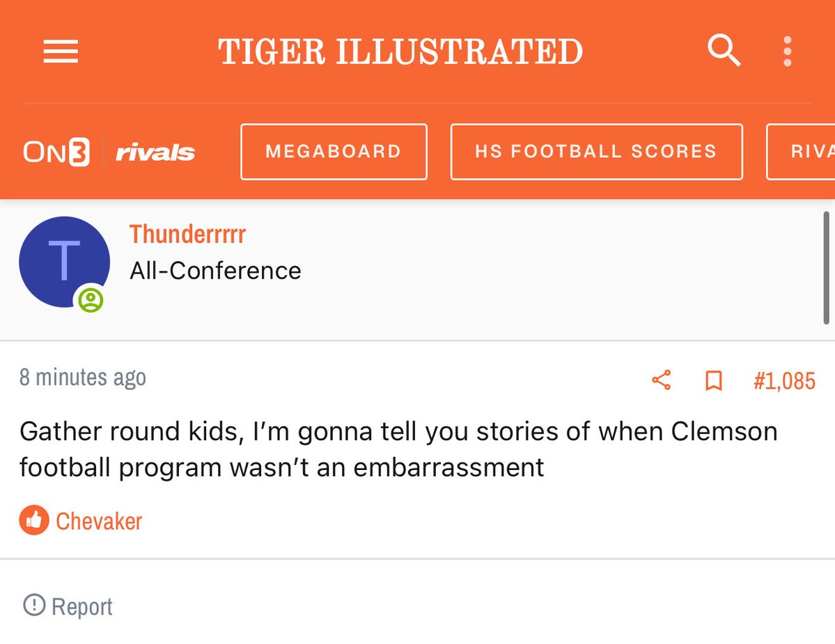Click the search magnifier icon
The height and width of the screenshot is (644, 835).
pyautogui.click(x=724, y=51)
